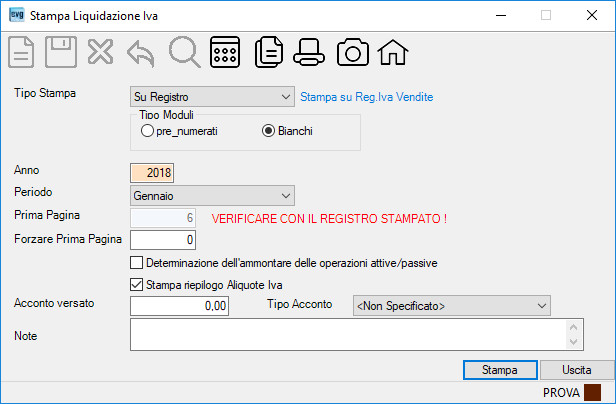The image size is (616, 404).
Task: Click the brown color square beside PROVA
Action: click(x=592, y=392)
